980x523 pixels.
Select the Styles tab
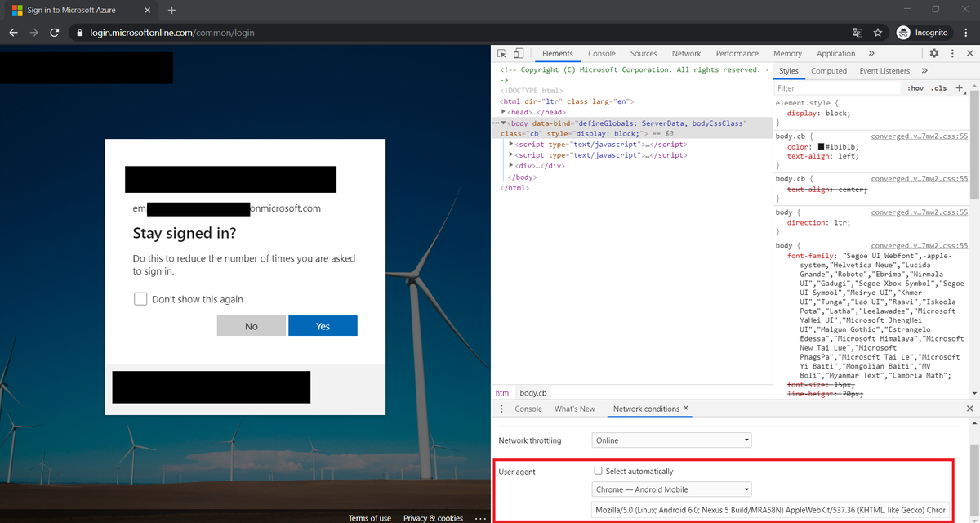[789, 71]
